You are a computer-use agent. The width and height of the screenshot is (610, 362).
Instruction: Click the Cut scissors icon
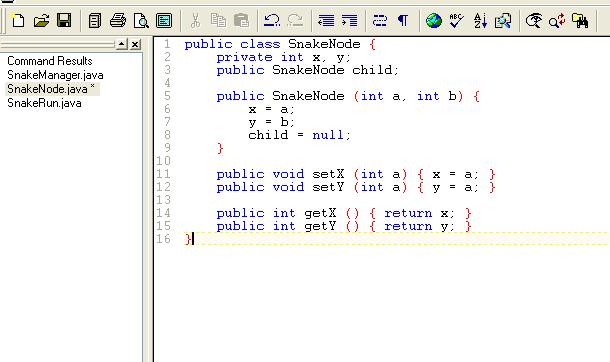[195, 20]
